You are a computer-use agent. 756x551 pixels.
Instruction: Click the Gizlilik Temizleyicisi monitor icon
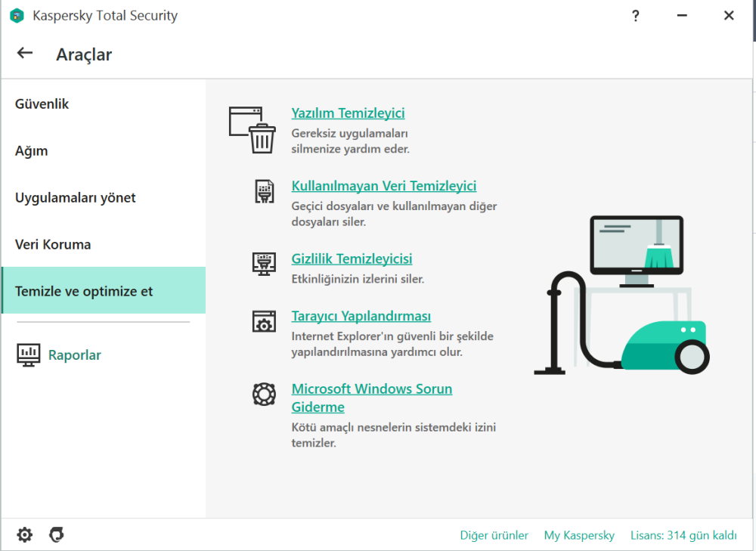[x=264, y=264]
